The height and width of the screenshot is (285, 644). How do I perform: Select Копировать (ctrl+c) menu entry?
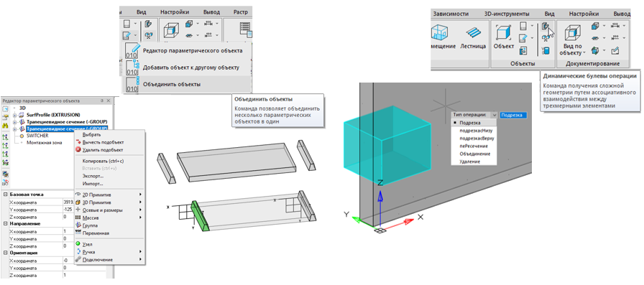click(x=109, y=161)
